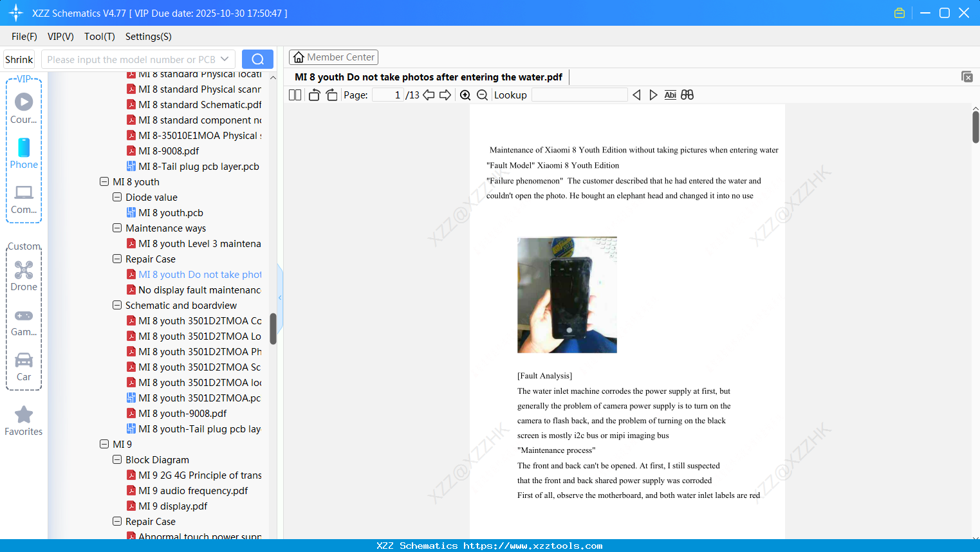Click the file tree vertical scrollbar thumb

(273, 329)
